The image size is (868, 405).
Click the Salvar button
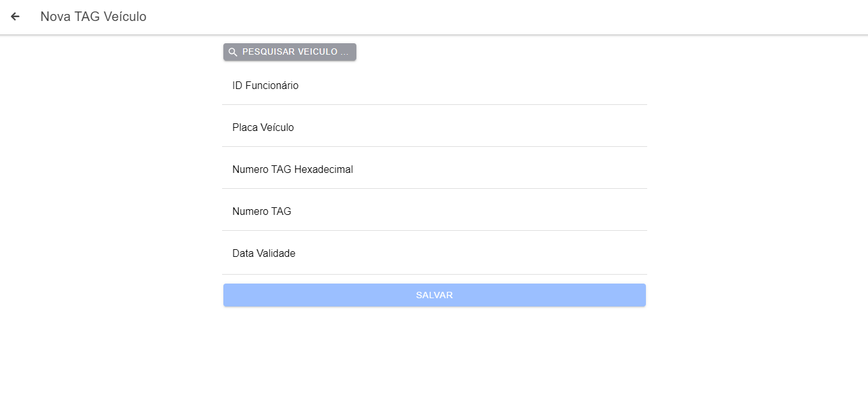click(x=434, y=295)
